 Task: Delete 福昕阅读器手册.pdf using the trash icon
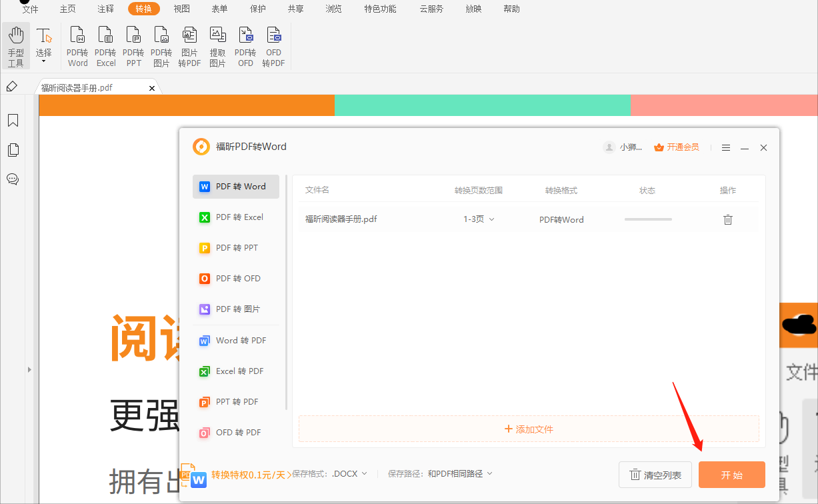tap(727, 219)
